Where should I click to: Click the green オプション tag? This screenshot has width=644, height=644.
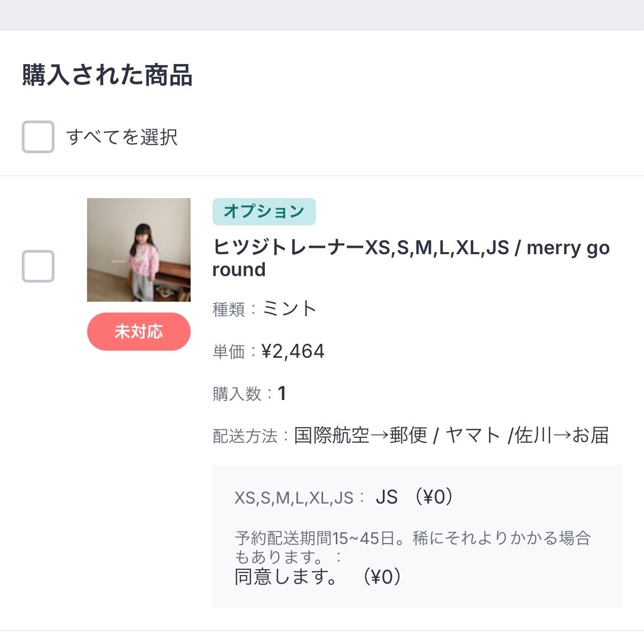(264, 211)
